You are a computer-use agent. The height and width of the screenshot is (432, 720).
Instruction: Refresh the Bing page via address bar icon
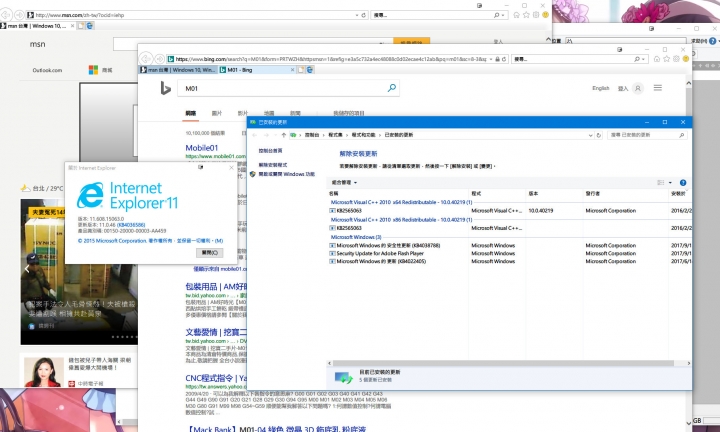[x=504, y=59]
